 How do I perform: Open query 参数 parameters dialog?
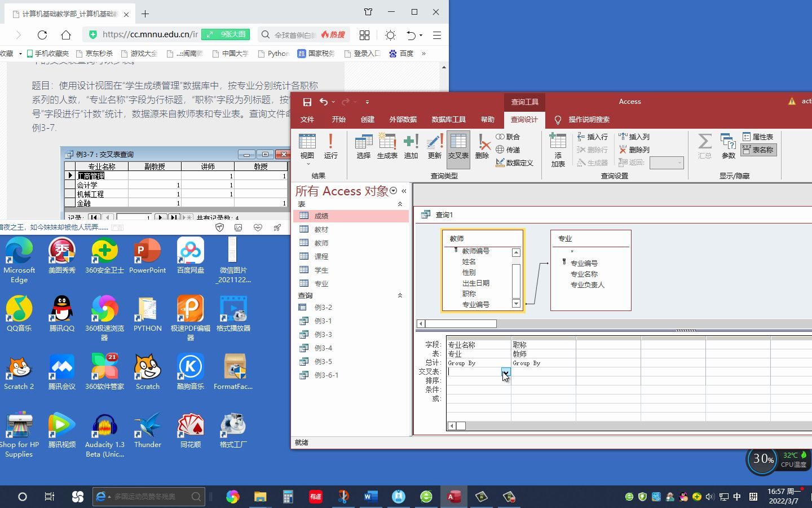coord(728,147)
